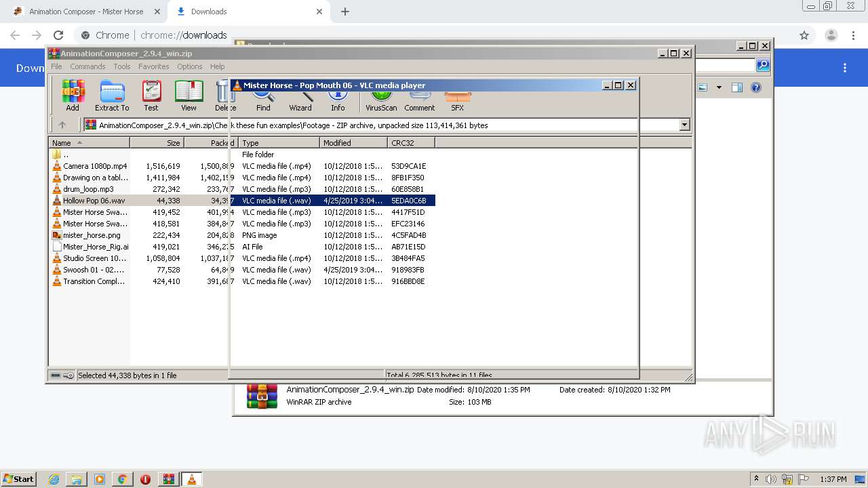Click the VLC taskbar button

click(192, 479)
